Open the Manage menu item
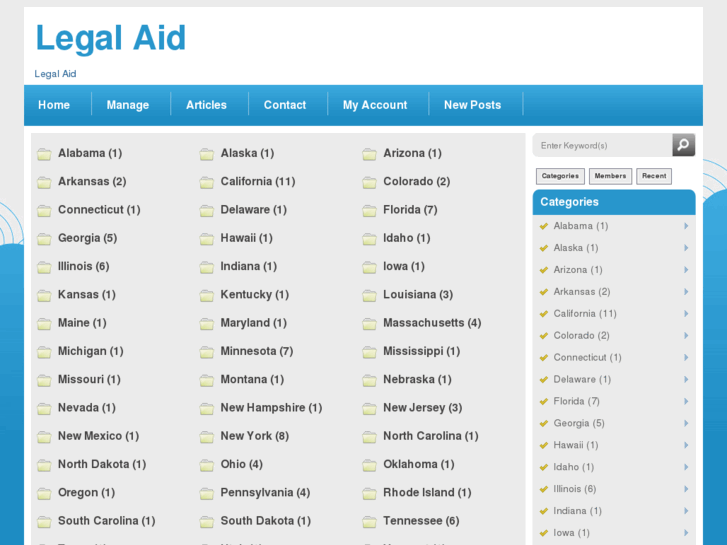Screen dimensions: 727x545 coord(128,105)
